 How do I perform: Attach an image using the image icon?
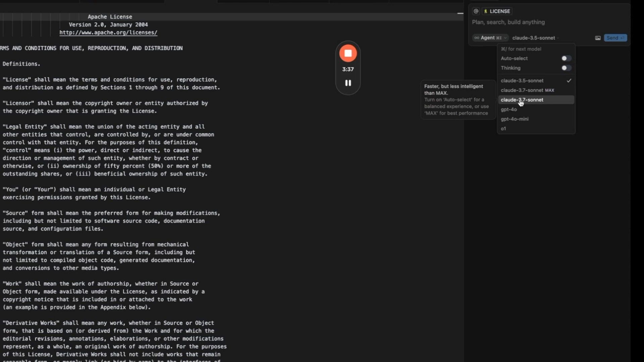(x=598, y=38)
